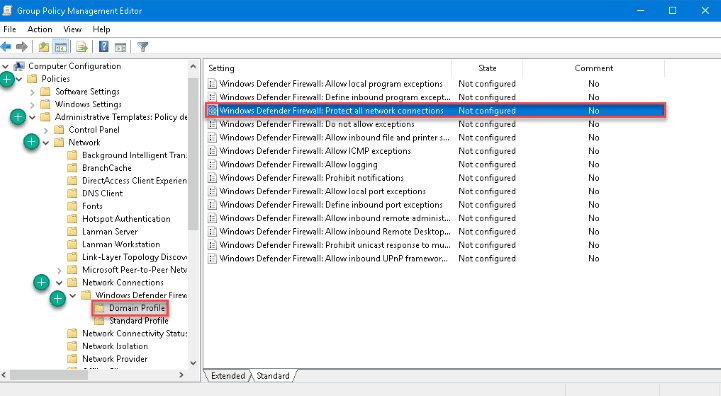
Task: Collapse the Administrative Templates node arrow
Action: coord(33,117)
